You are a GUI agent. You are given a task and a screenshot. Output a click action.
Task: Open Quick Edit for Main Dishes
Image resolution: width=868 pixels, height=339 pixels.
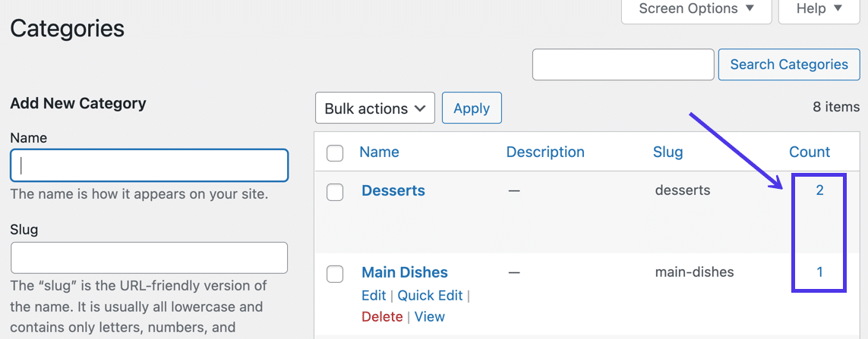(430, 295)
